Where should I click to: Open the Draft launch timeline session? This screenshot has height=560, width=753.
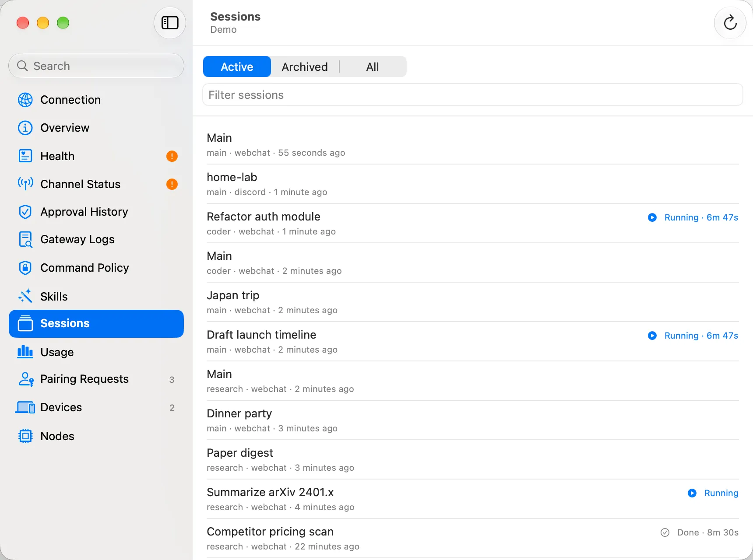coord(473,342)
